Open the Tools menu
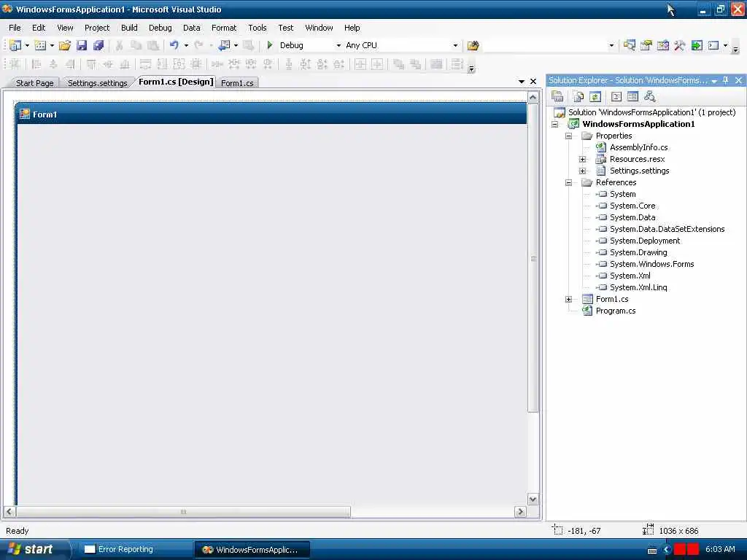Screen dimensions: 747x560 tap(258, 28)
